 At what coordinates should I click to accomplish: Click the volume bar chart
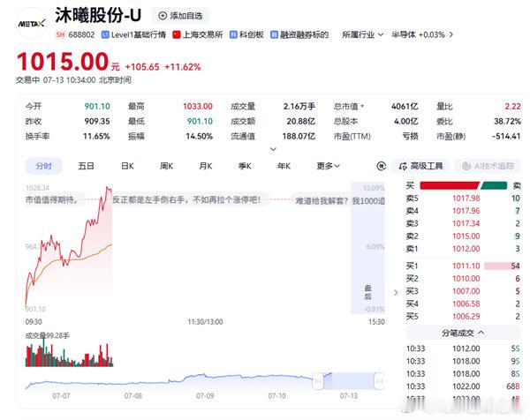69,353
